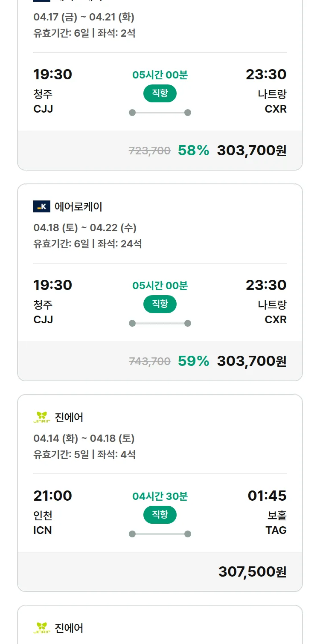Viewport: 320px width, 644px height.
Task: Tap the 직항 badge above the 58% discount
Action: coord(160,93)
